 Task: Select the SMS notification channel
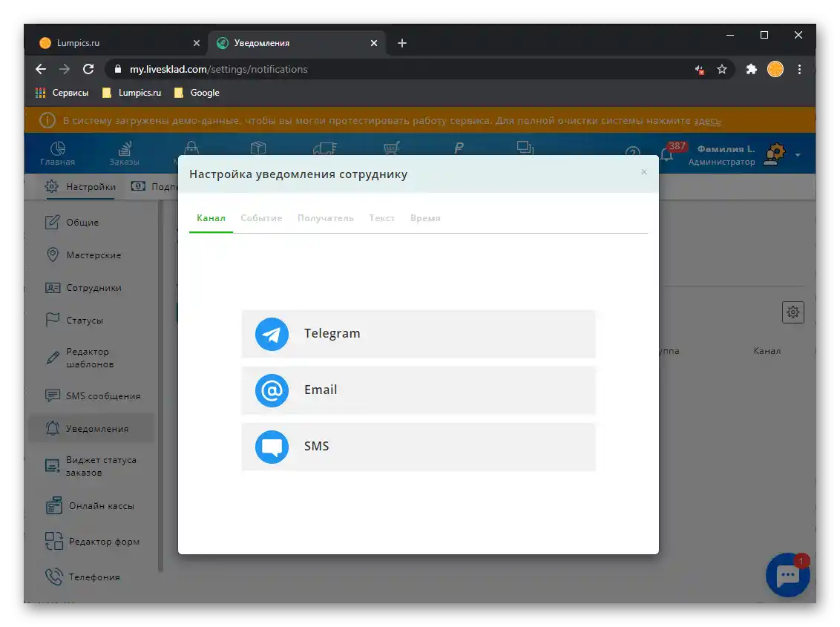pos(418,446)
